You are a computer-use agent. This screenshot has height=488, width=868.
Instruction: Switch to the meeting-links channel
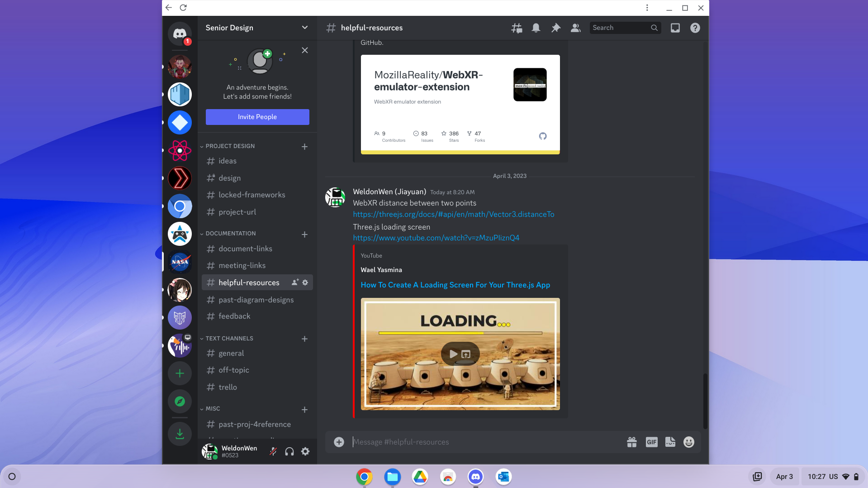257,266
